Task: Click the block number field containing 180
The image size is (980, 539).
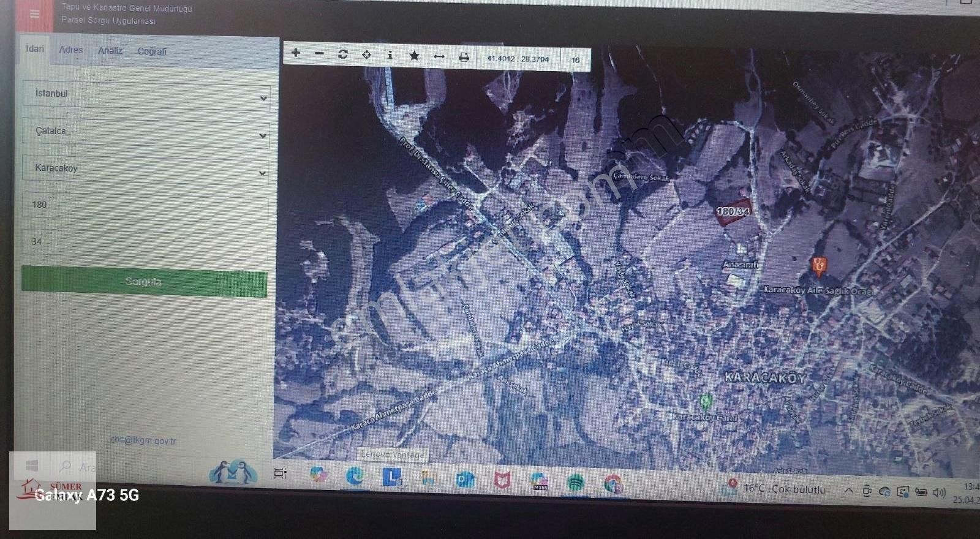Action: (146, 206)
